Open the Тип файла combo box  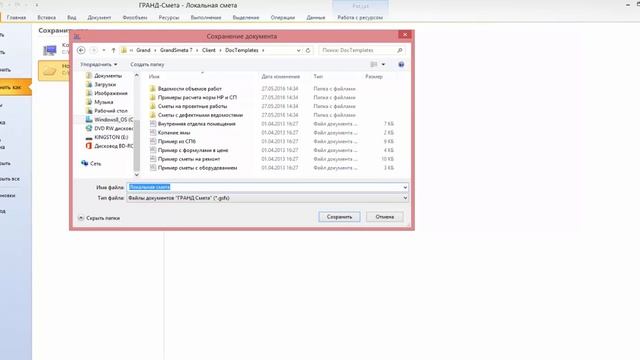pyautogui.click(x=267, y=198)
